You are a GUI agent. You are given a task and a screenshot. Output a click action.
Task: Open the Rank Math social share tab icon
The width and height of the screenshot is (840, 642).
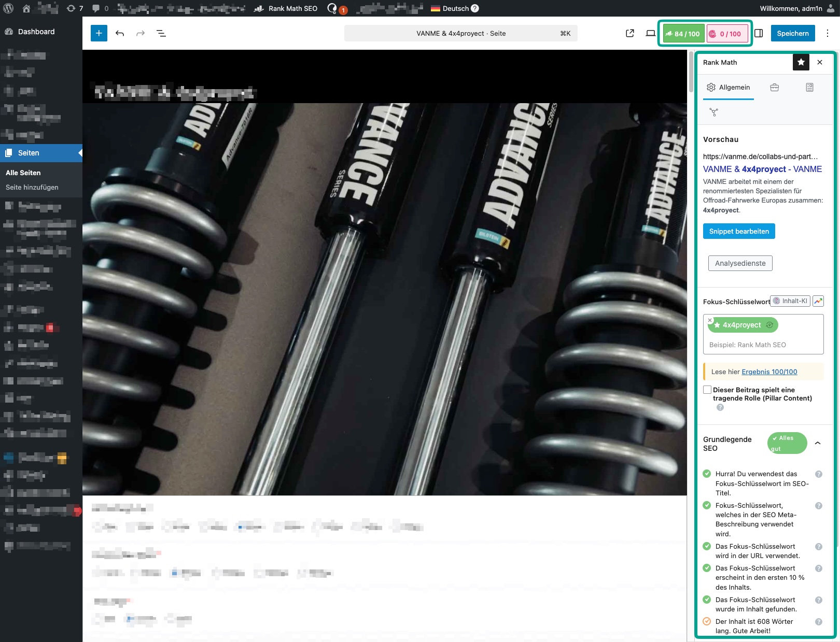click(714, 112)
